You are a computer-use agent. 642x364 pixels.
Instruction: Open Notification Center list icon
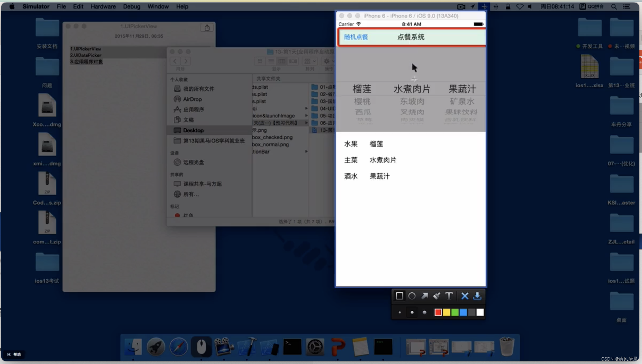click(x=627, y=7)
